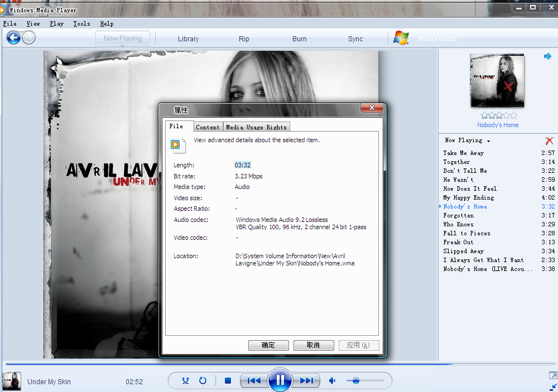This screenshot has height=392, width=558.
Task: Click the 确定 (OK) button
Action: pyautogui.click(x=268, y=345)
